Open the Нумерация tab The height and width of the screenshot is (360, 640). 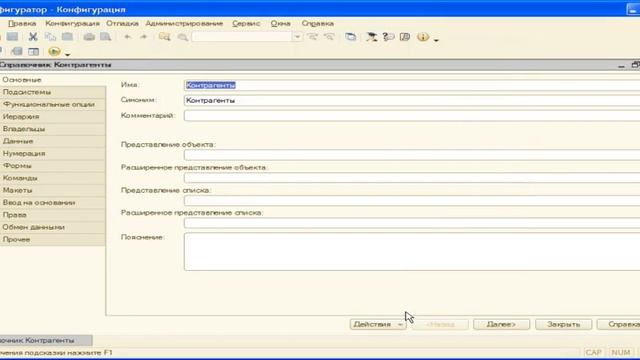pos(53,153)
